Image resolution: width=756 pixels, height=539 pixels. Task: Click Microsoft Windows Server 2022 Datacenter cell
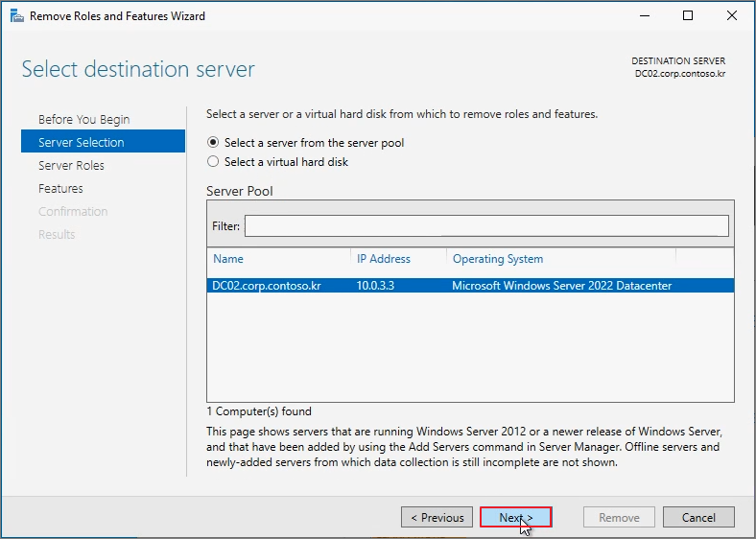561,286
